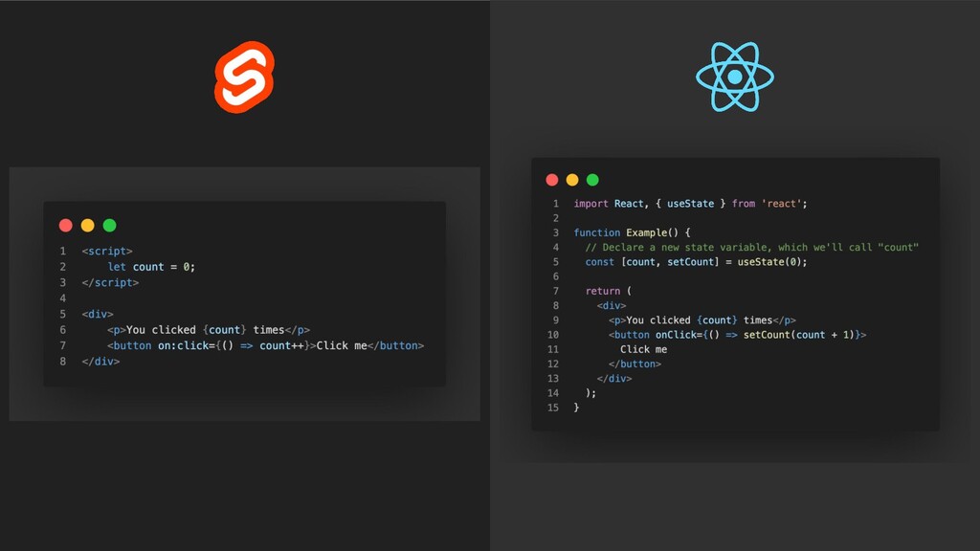Click the '// Declare a new state variable' comment
The height and width of the screenshot is (551, 980).
752,248
